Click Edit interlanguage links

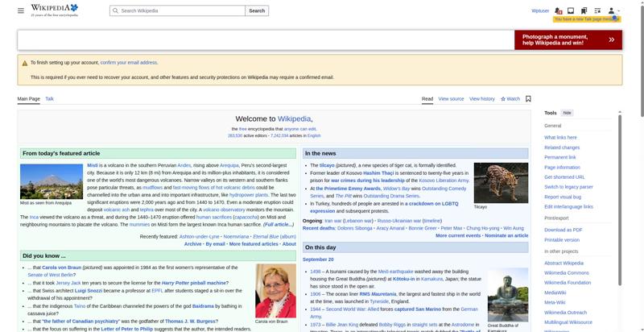568,206
